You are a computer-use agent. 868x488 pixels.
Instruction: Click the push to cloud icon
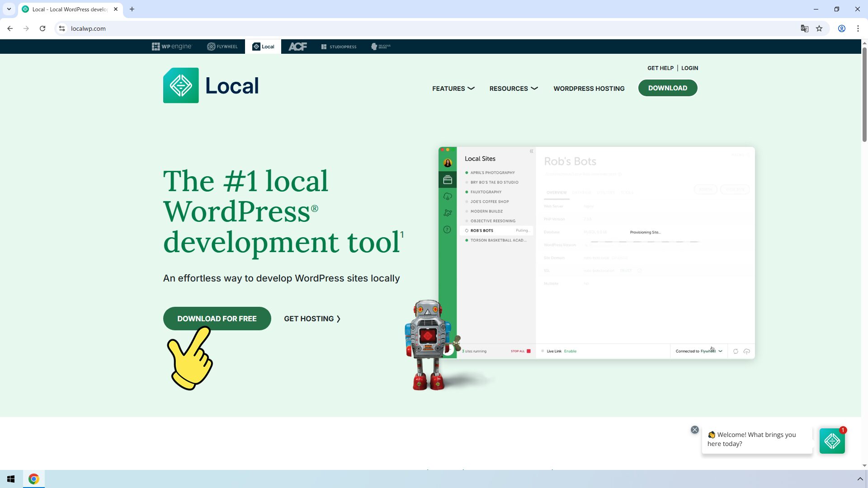point(747,351)
